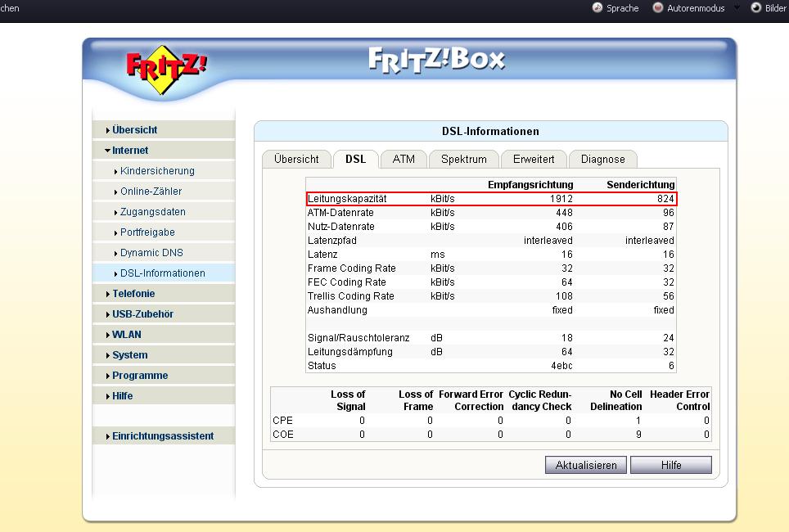
Task: Open the Erweitert tab
Action: click(534, 159)
